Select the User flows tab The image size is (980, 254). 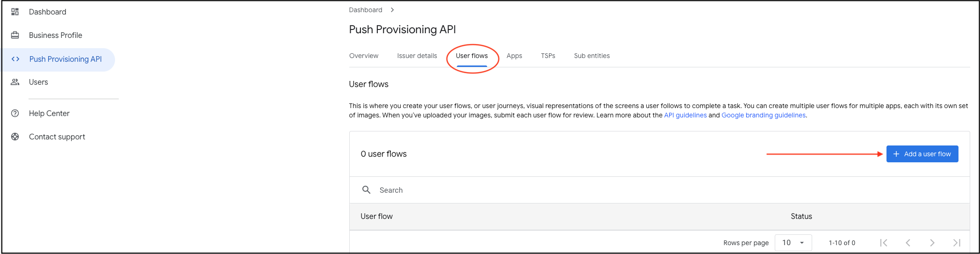coord(472,56)
